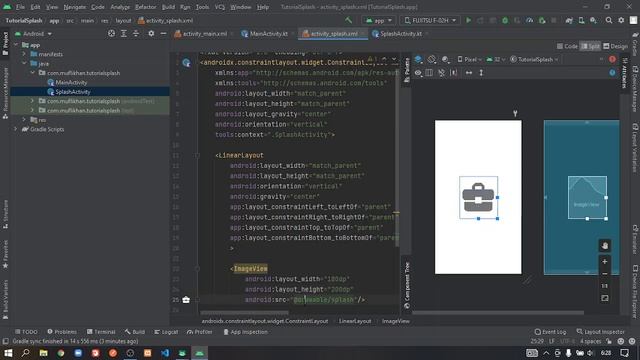640x360 pixels.
Task: Open File Explorer from taskbar
Action: (x=43, y=353)
